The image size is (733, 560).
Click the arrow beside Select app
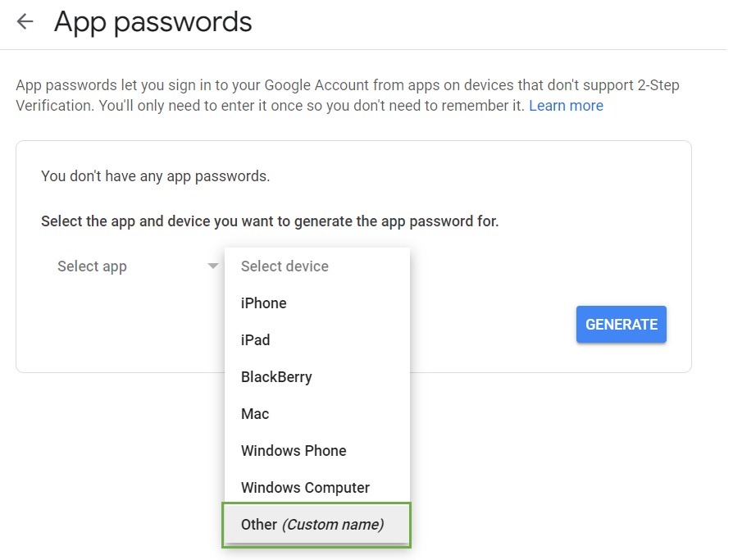(x=213, y=266)
